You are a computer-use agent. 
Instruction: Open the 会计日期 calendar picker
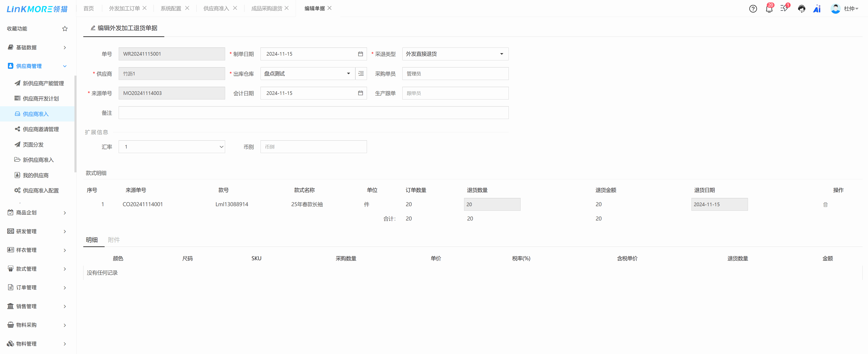click(x=360, y=93)
